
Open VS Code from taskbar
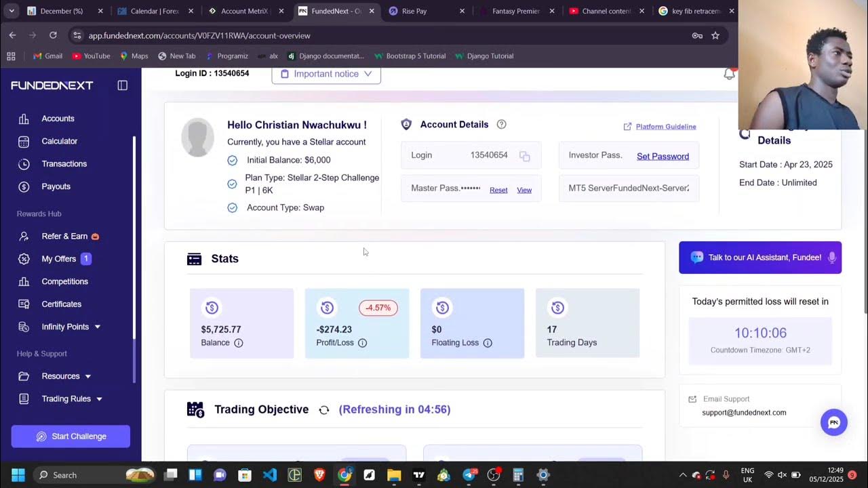click(x=270, y=475)
